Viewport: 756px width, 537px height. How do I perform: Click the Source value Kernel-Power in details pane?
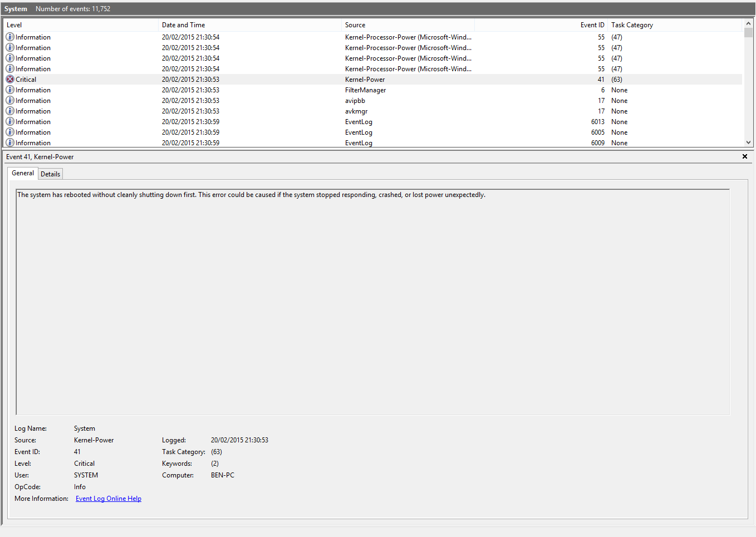[94, 440]
